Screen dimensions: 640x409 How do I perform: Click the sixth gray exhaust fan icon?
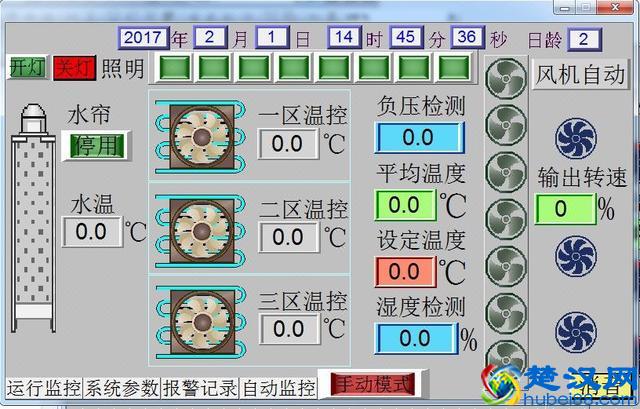(506, 313)
